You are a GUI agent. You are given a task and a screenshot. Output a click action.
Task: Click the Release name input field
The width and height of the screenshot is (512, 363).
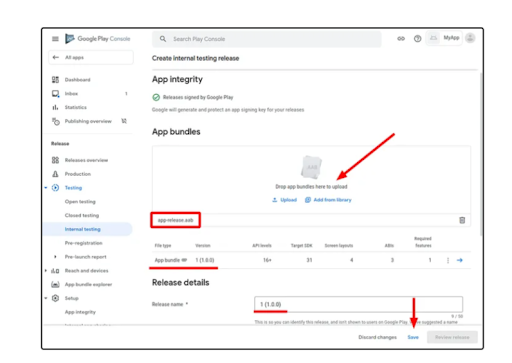tap(358, 304)
